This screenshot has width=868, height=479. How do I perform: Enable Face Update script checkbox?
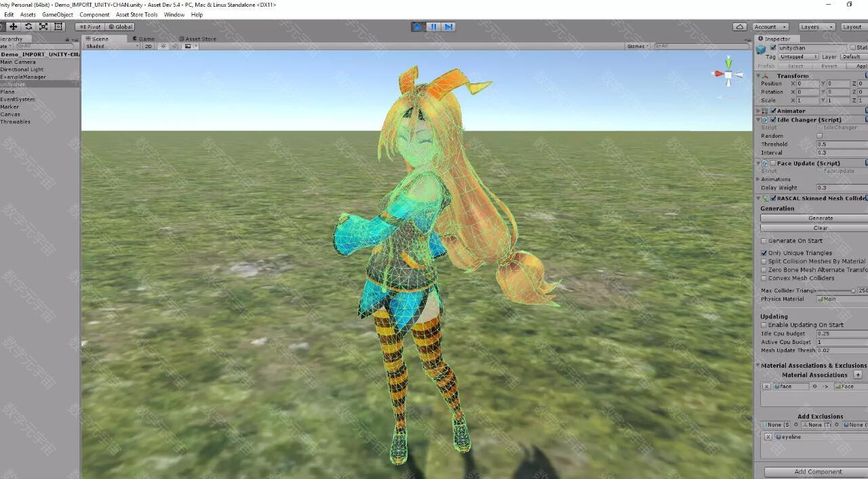click(x=773, y=163)
